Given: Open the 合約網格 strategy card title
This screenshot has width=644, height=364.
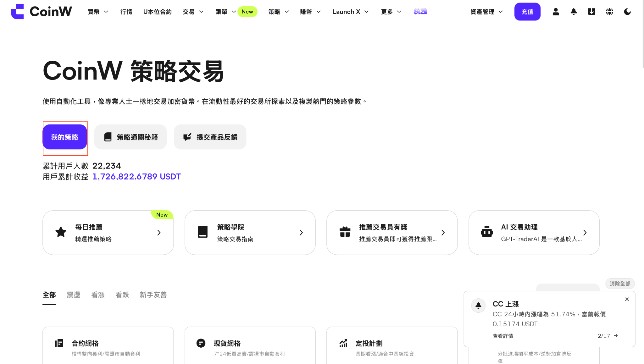Looking at the screenshot, I should pos(85,343).
